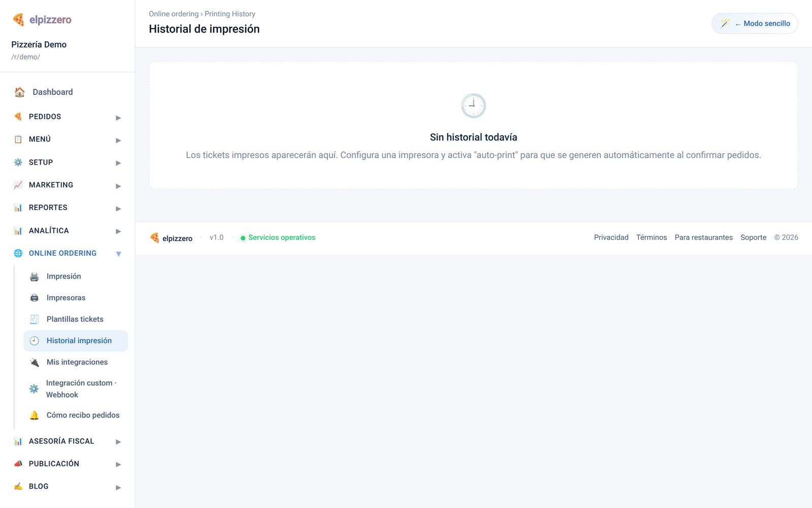The height and width of the screenshot is (508, 812).
Task: Expand the MENÚ section arrow
Action: coord(118,140)
